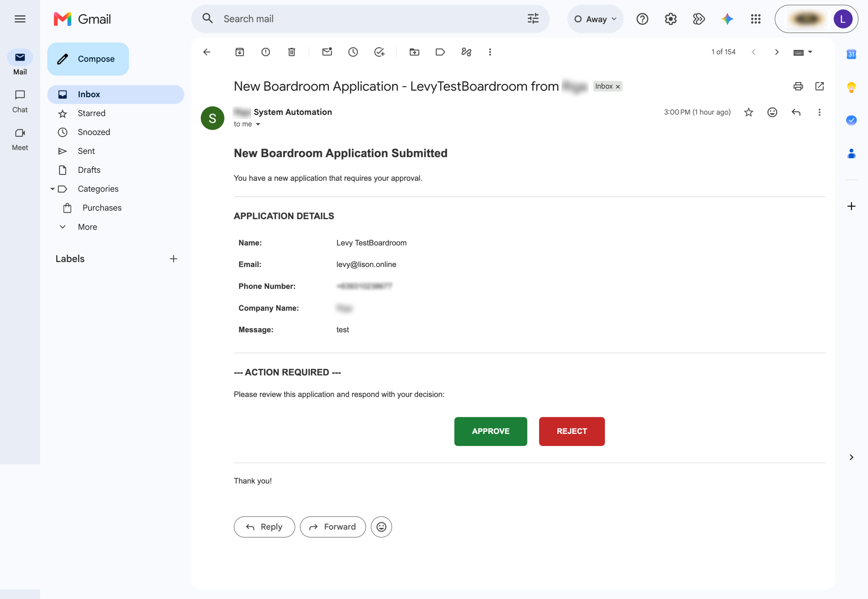Open input tools keyboard dropdown
The image size is (868, 599).
(x=803, y=52)
